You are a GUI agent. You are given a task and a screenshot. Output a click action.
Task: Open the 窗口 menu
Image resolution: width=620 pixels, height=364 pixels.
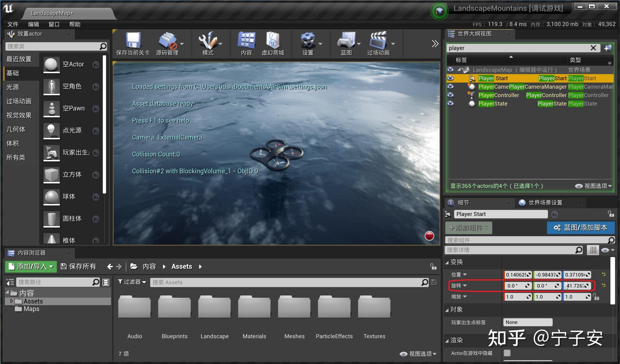(x=54, y=24)
